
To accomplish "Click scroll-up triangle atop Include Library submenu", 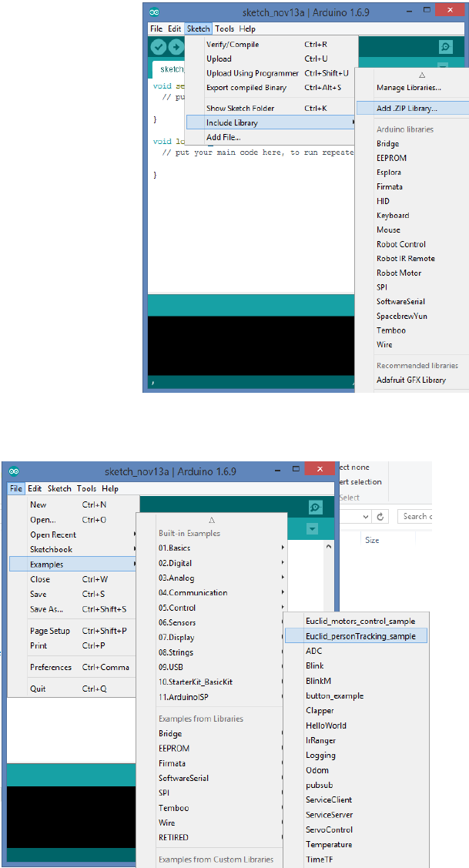I will click(421, 74).
